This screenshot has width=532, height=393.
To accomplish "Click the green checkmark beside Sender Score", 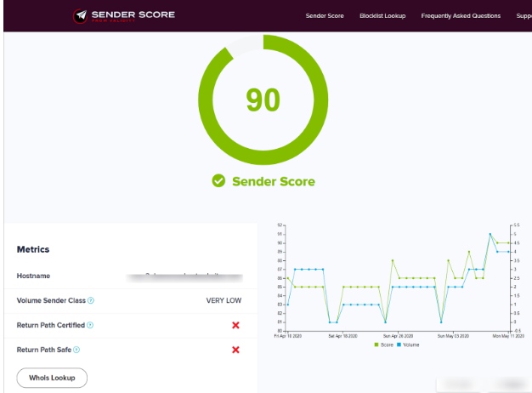I will [x=218, y=180].
